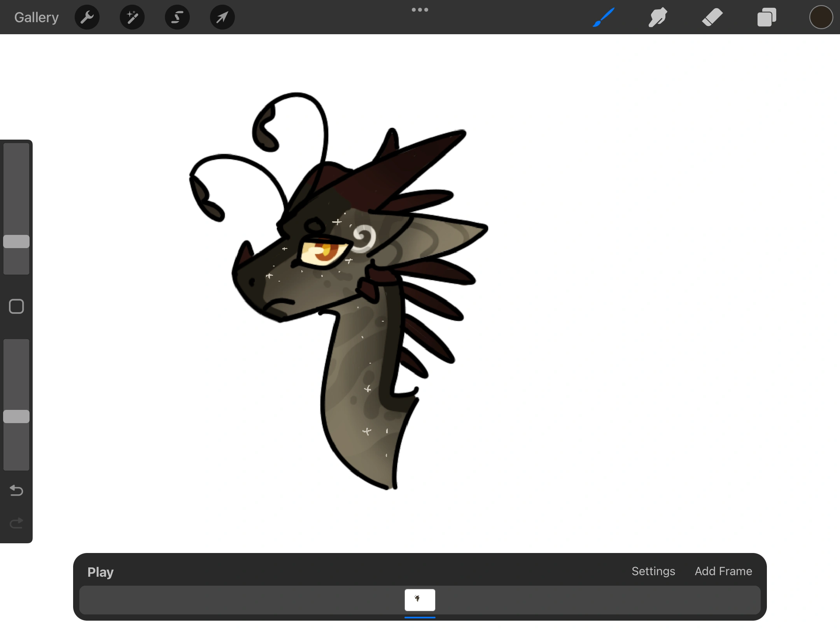Tap the square modifier button in sidebar
Screen dimensions: 840x630
click(x=16, y=306)
